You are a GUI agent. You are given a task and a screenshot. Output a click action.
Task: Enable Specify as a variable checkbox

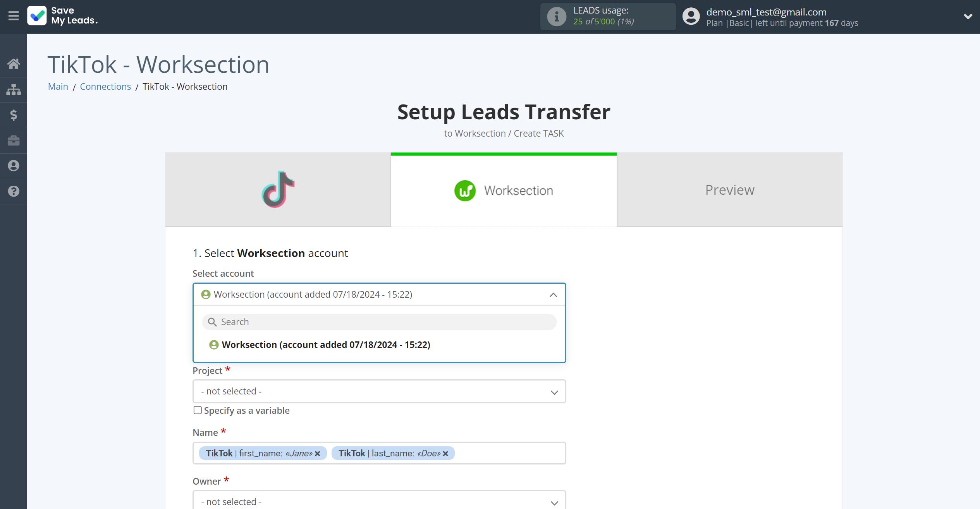click(198, 410)
